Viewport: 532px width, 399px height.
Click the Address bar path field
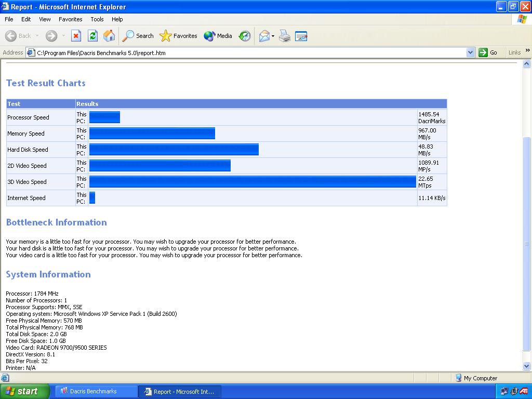click(x=251, y=52)
